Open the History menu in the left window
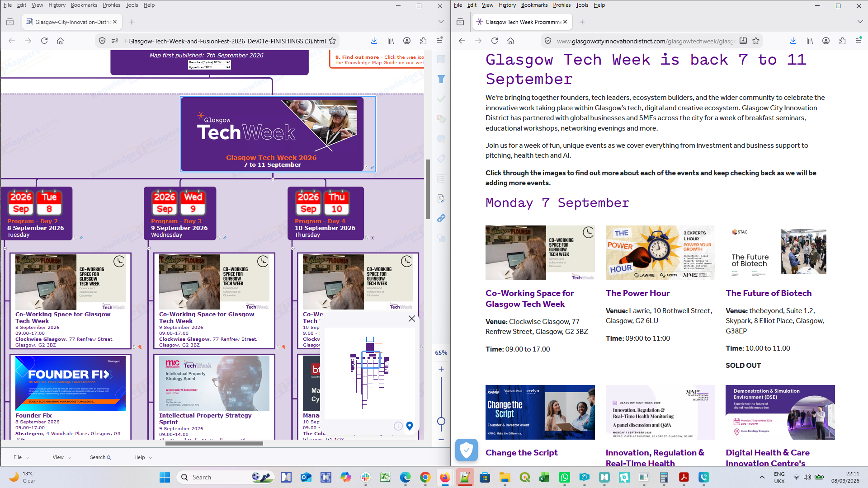This screenshot has height=488, width=868. click(57, 5)
